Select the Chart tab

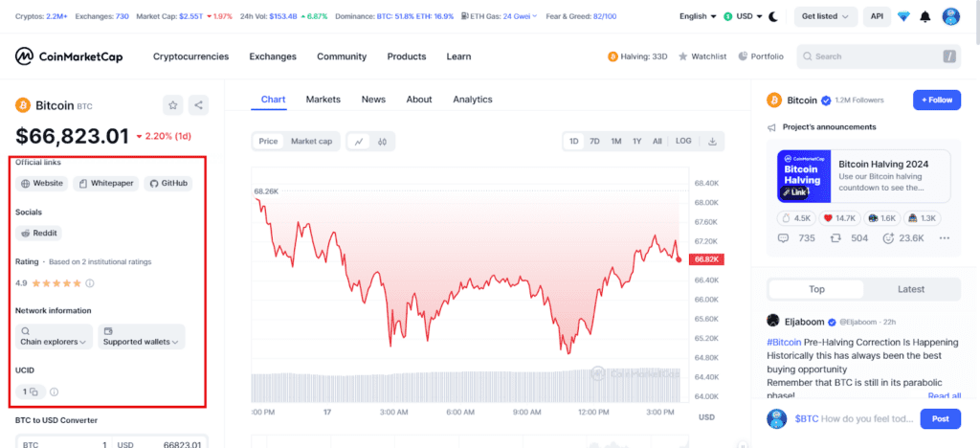point(273,100)
